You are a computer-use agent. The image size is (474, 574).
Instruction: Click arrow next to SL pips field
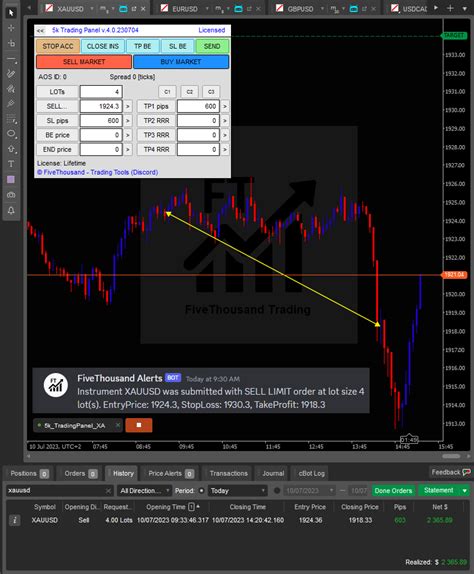pyautogui.click(x=127, y=120)
